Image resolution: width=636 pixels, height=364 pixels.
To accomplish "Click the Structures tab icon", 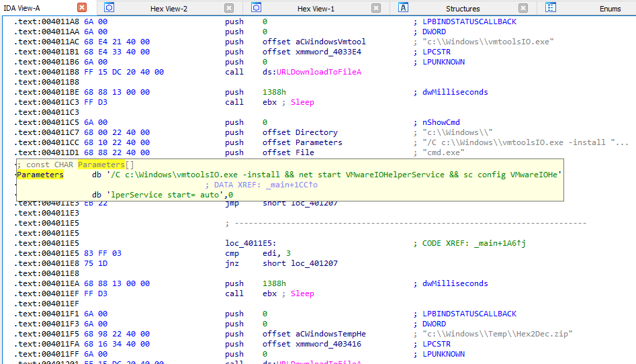I will point(403,7).
